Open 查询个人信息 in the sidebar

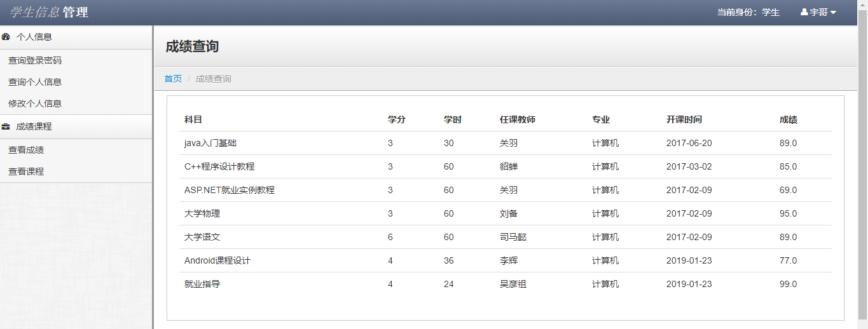pos(35,82)
